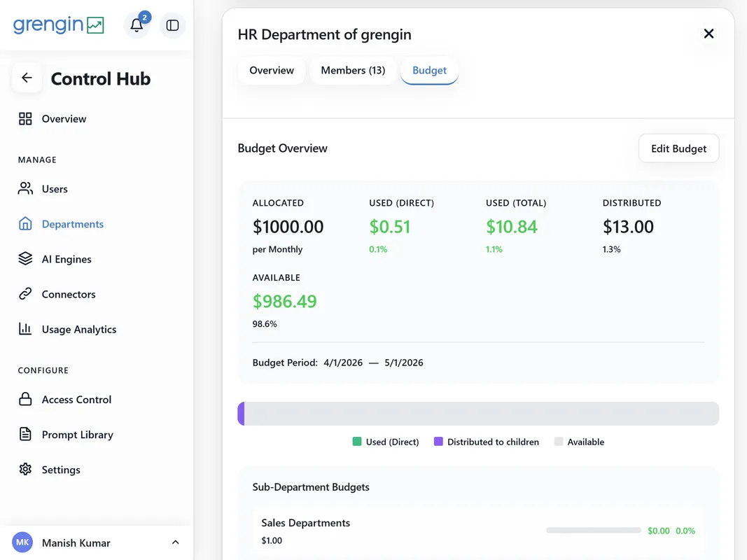Click the budget usage progress bar
747x560 pixels.
(478, 413)
